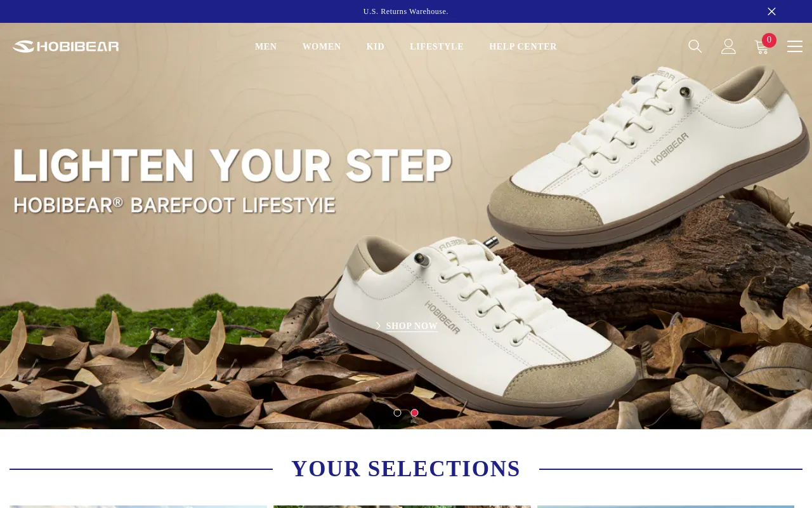The height and width of the screenshot is (508, 812).
Task: Open the MEN menu
Action: click(x=266, y=47)
